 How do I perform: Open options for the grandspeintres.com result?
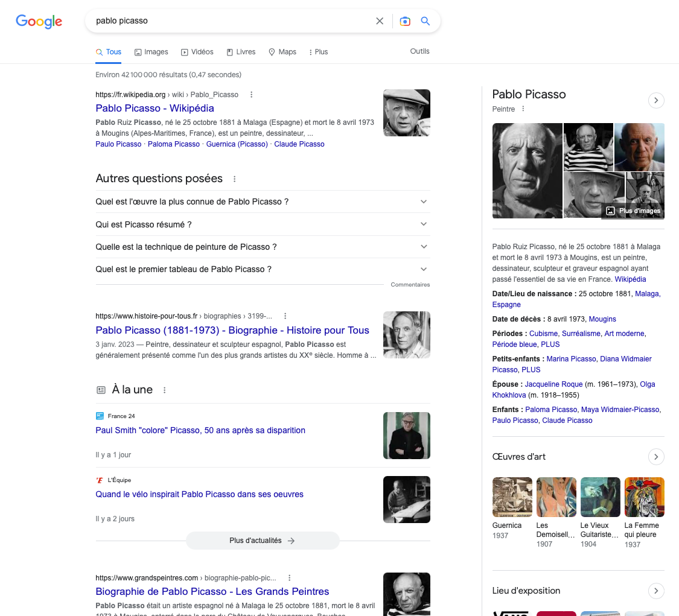(x=289, y=578)
